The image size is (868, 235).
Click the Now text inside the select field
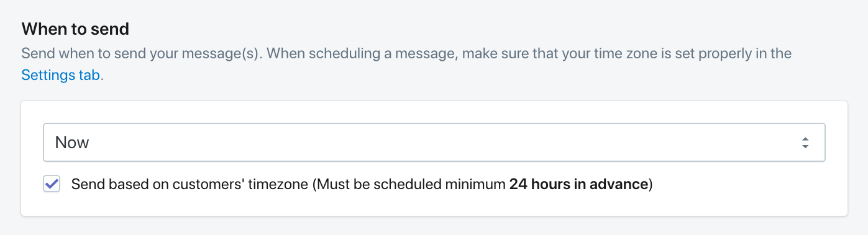click(x=72, y=143)
